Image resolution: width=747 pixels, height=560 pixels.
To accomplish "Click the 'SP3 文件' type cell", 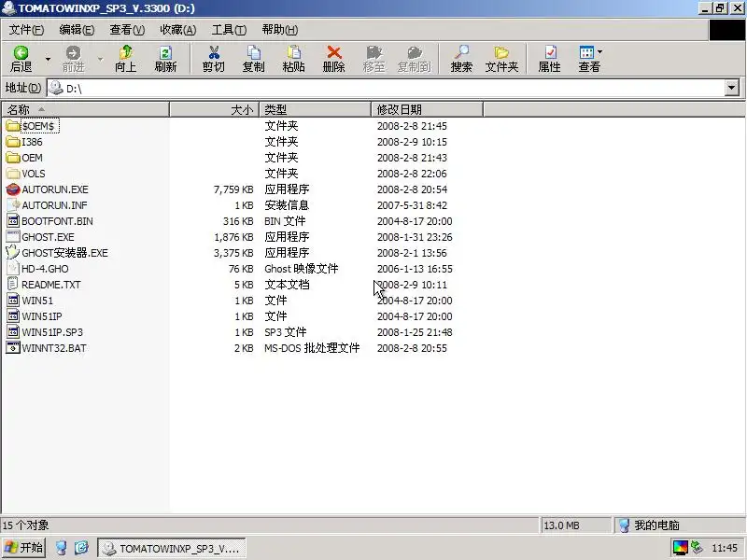I will tap(286, 332).
